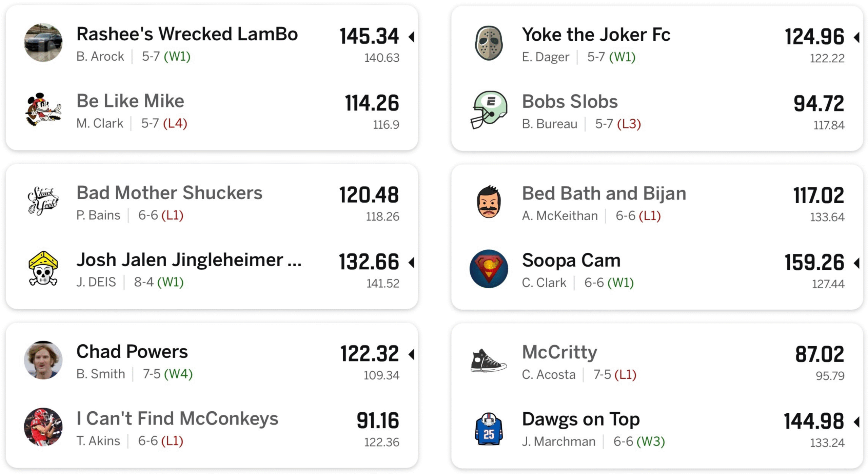Image resolution: width=868 pixels, height=474 pixels.
Task: Click mustached man avatar for Bed Bath and Bijan
Action: 489,202
